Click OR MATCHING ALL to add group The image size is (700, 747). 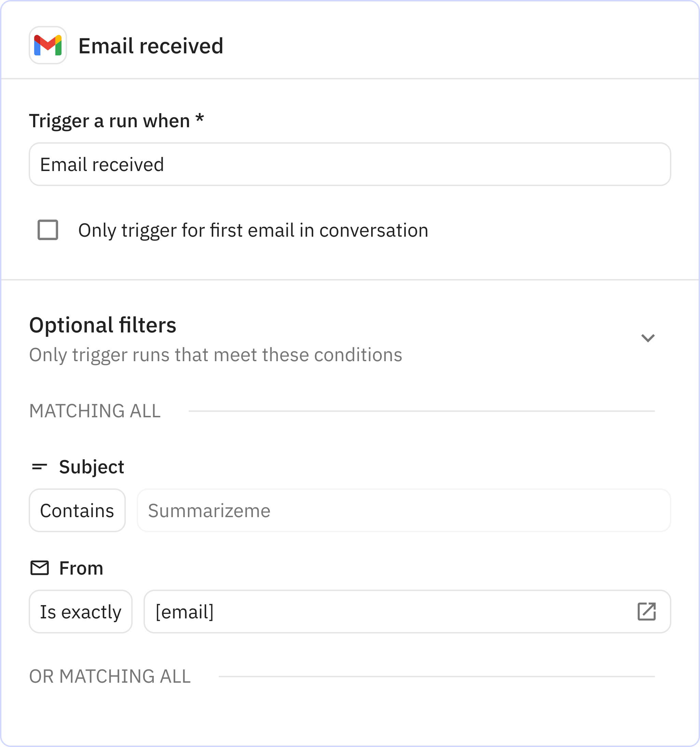click(x=110, y=676)
